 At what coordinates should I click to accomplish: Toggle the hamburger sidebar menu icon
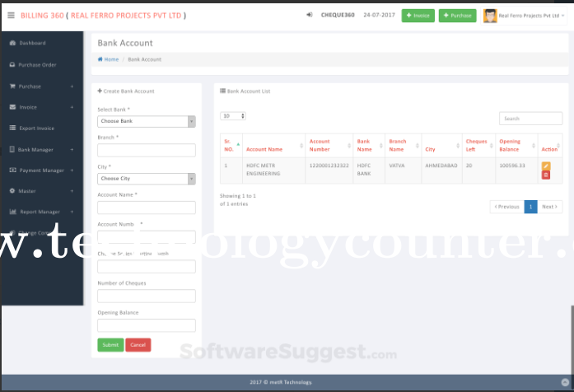11,15
